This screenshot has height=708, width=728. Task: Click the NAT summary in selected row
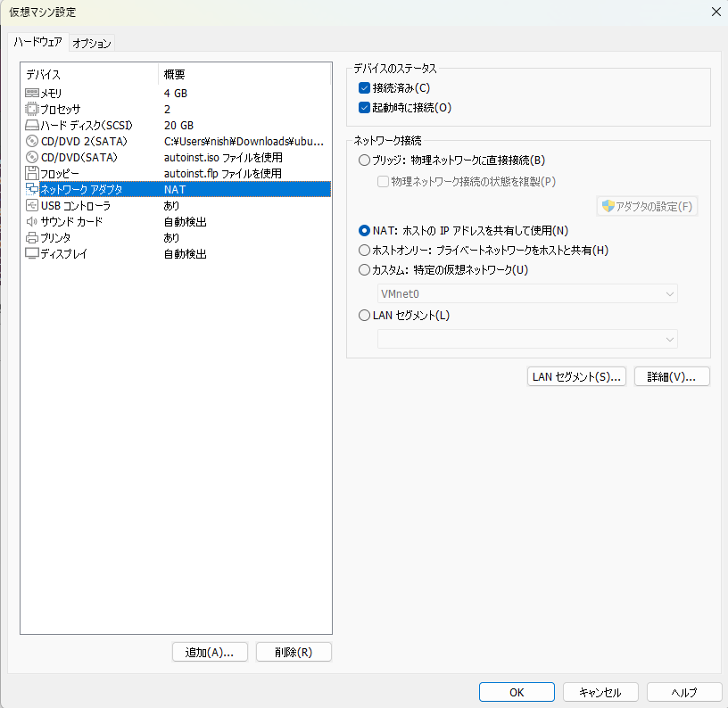(175, 189)
